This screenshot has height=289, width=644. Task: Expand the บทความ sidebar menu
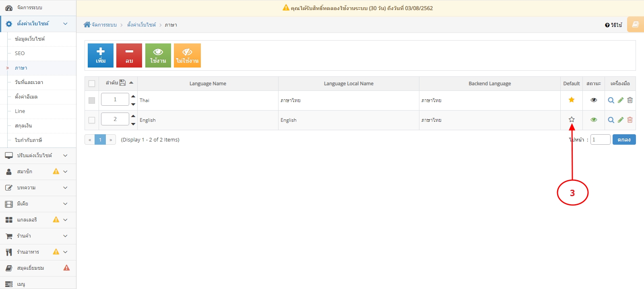38,188
